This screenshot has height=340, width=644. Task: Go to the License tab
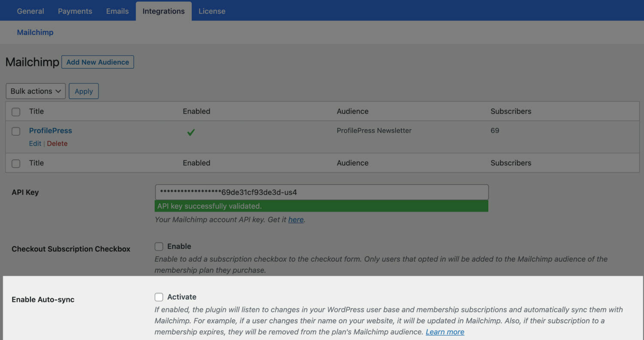[x=212, y=11]
